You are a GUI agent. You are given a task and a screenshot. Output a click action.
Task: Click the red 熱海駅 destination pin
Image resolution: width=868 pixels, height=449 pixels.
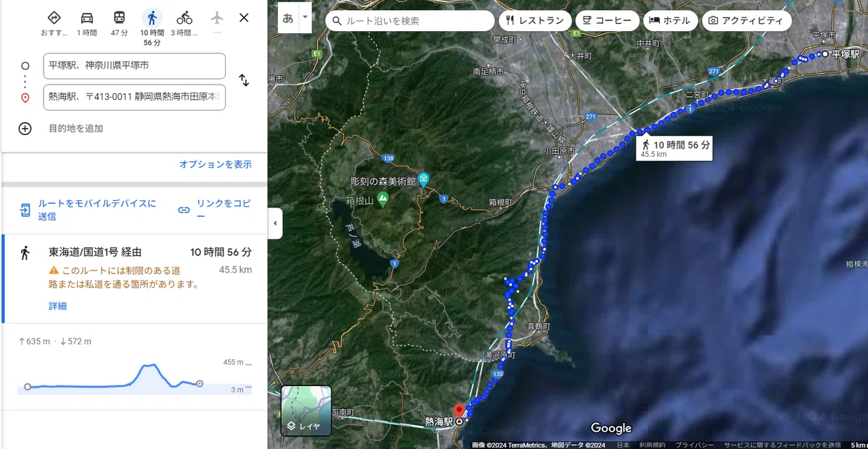coord(459,411)
